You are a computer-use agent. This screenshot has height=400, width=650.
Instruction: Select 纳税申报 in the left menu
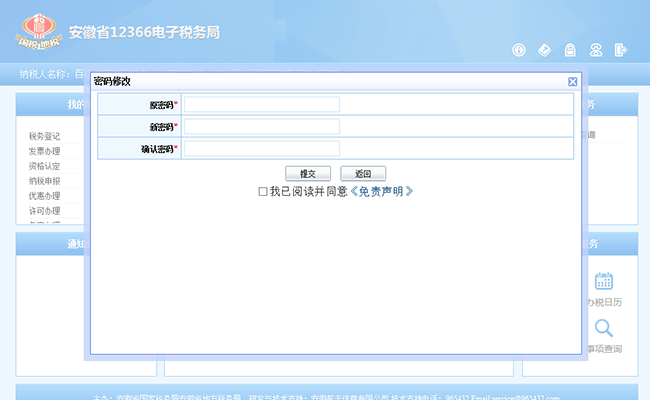coord(45,181)
